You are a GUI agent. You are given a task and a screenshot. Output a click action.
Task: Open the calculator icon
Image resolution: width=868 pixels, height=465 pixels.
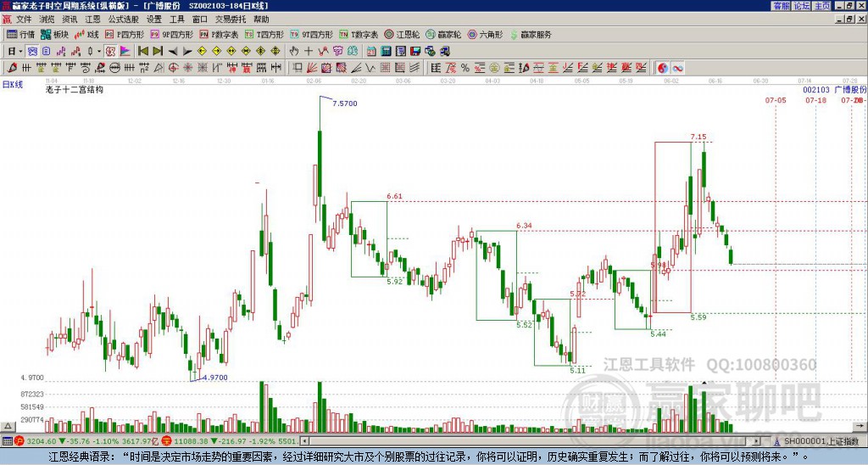click(x=386, y=51)
